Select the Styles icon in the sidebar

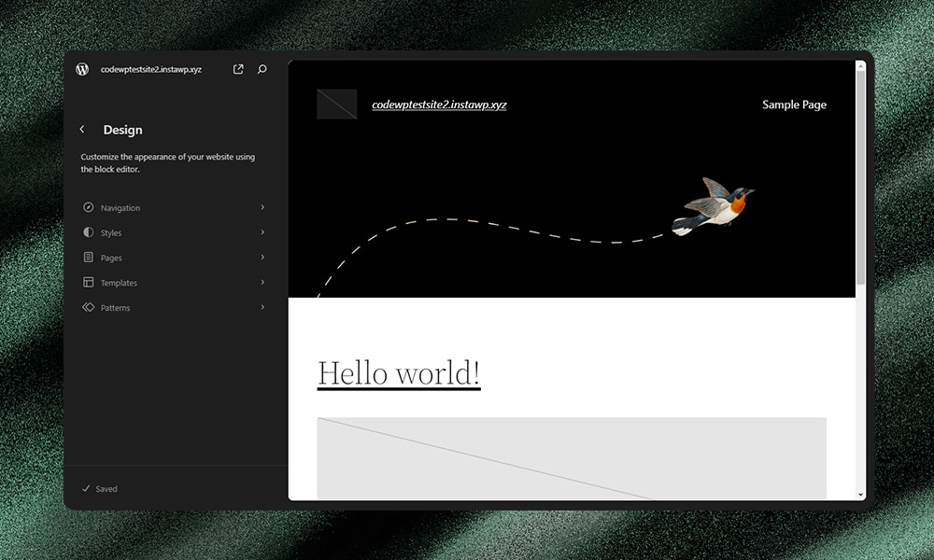[87, 232]
